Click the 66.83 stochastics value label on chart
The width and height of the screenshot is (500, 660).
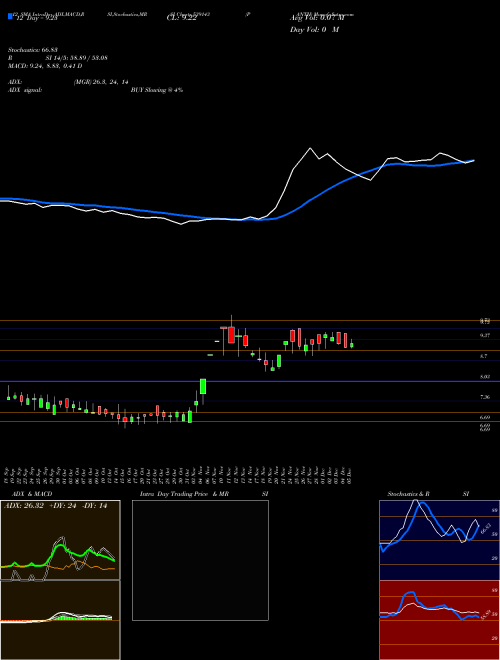487,527
